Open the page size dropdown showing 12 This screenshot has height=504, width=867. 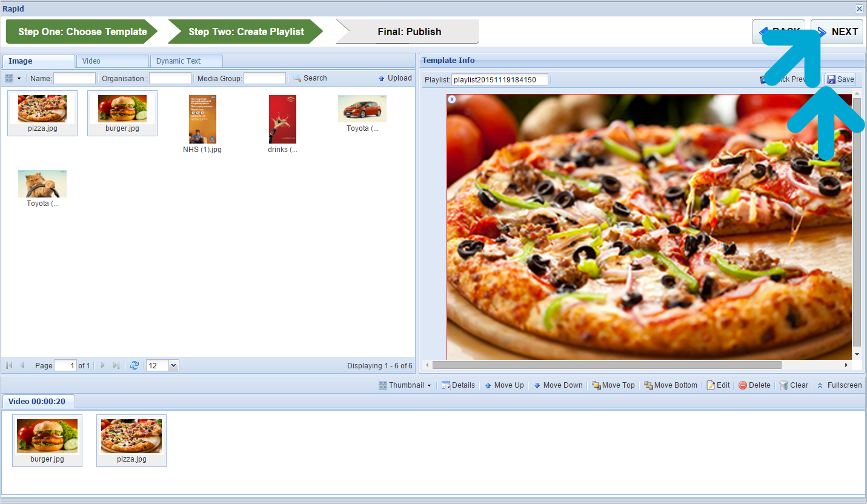tap(174, 365)
